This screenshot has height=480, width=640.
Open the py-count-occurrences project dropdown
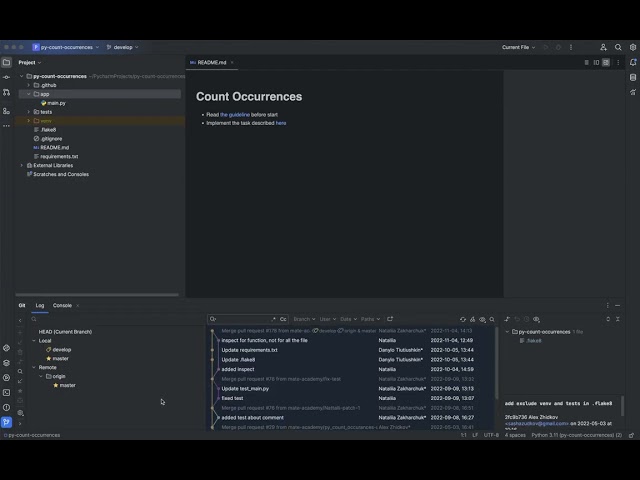pos(66,47)
